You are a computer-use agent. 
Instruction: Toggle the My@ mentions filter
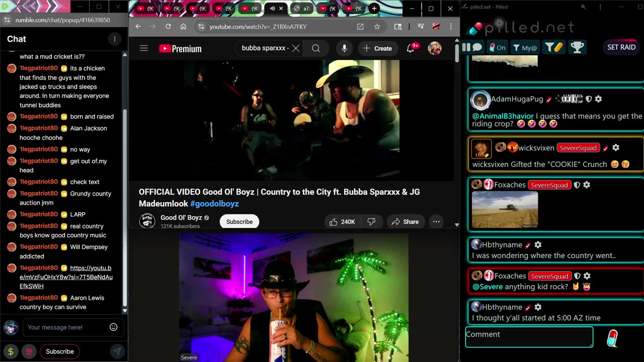tap(525, 47)
